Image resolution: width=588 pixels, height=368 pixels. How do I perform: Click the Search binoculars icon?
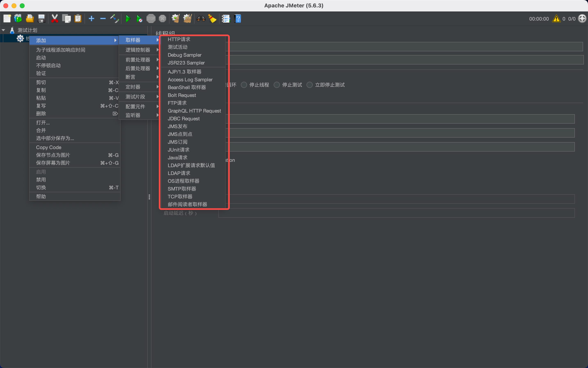click(x=201, y=18)
